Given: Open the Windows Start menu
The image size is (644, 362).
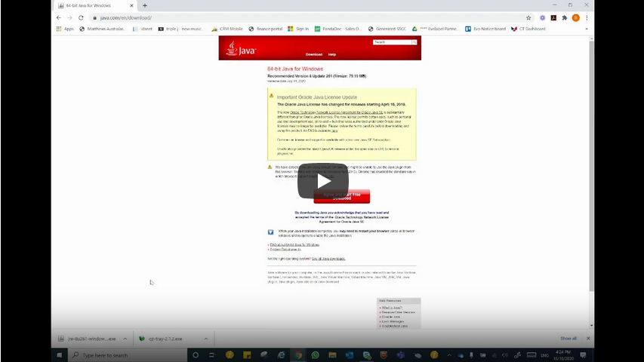Looking at the screenshot, I should pos(59,355).
